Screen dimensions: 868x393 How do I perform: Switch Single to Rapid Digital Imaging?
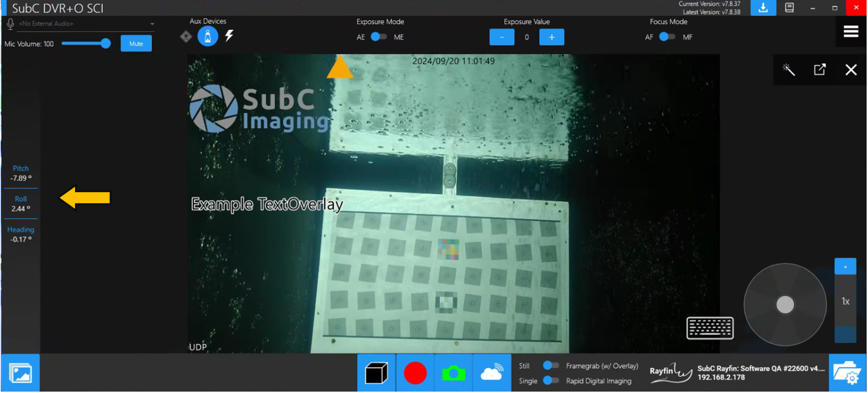[x=551, y=381]
